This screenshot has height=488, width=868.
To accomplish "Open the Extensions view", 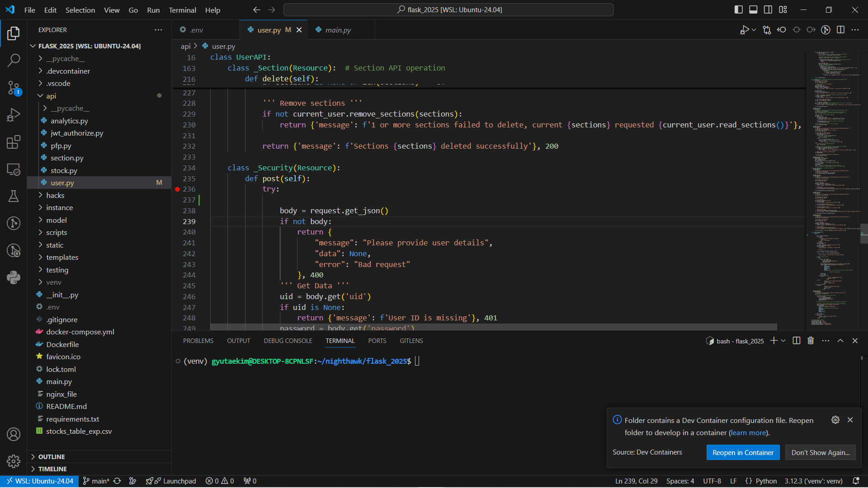I will [14, 142].
